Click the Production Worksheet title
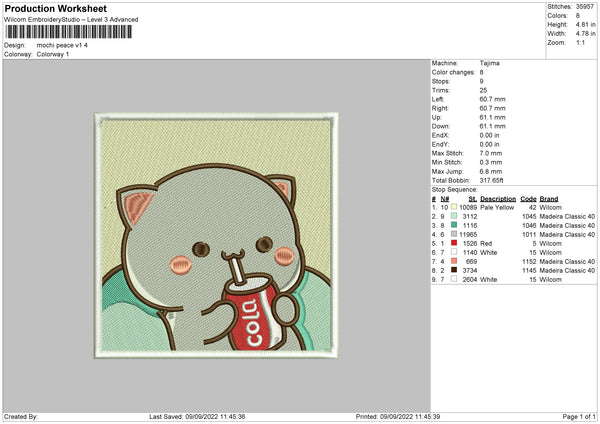The height and width of the screenshot is (424, 600). tap(55, 8)
